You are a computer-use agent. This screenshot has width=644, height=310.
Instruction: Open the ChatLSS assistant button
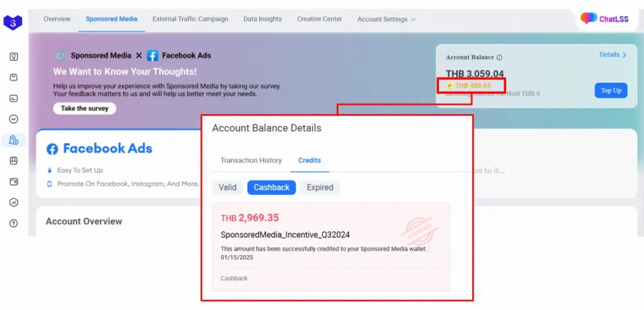[604, 19]
